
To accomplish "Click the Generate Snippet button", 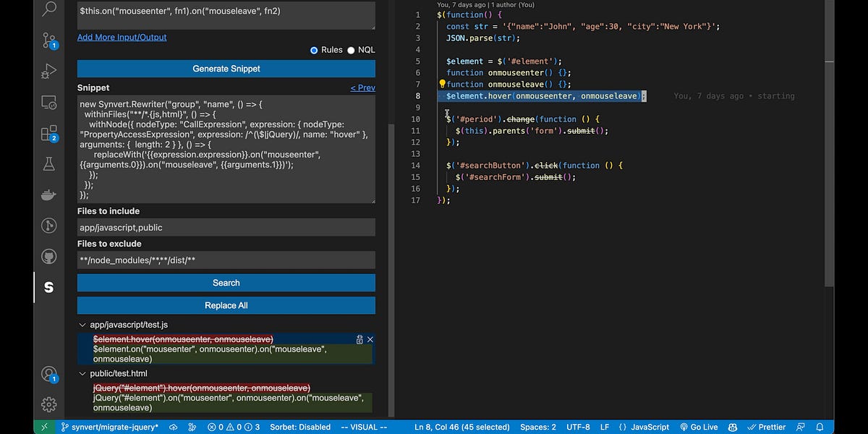I will point(226,69).
